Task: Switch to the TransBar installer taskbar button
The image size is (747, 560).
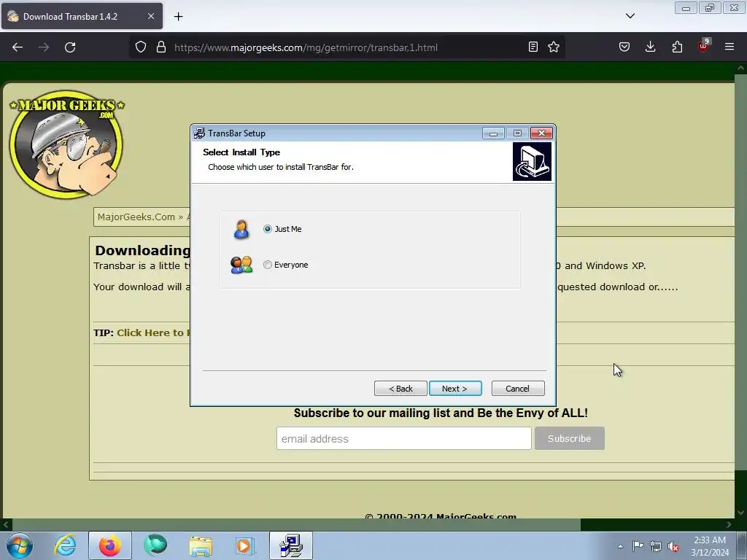Action: tap(291, 545)
